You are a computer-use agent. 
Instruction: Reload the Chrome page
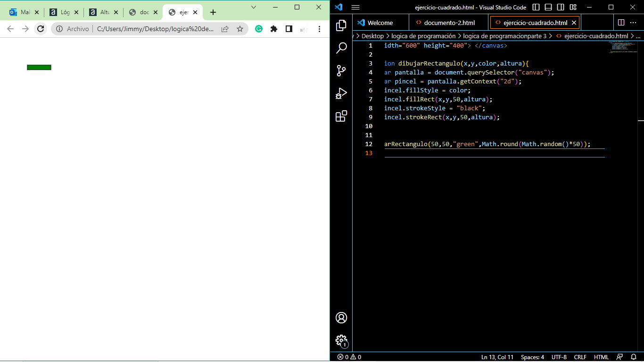pyautogui.click(x=41, y=29)
